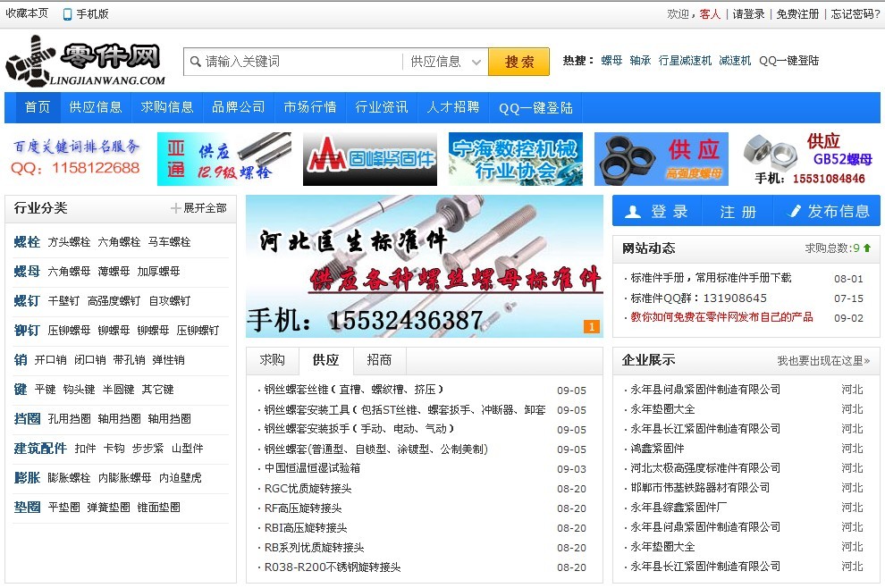Click the 零件网 site logo
The height and width of the screenshot is (588, 885).
(x=86, y=62)
